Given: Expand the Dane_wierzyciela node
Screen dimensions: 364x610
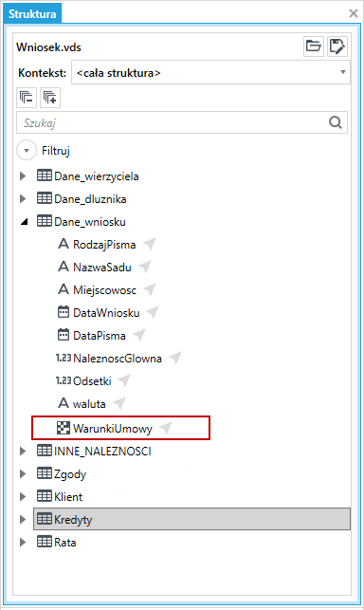Looking at the screenshot, I should point(23,176).
